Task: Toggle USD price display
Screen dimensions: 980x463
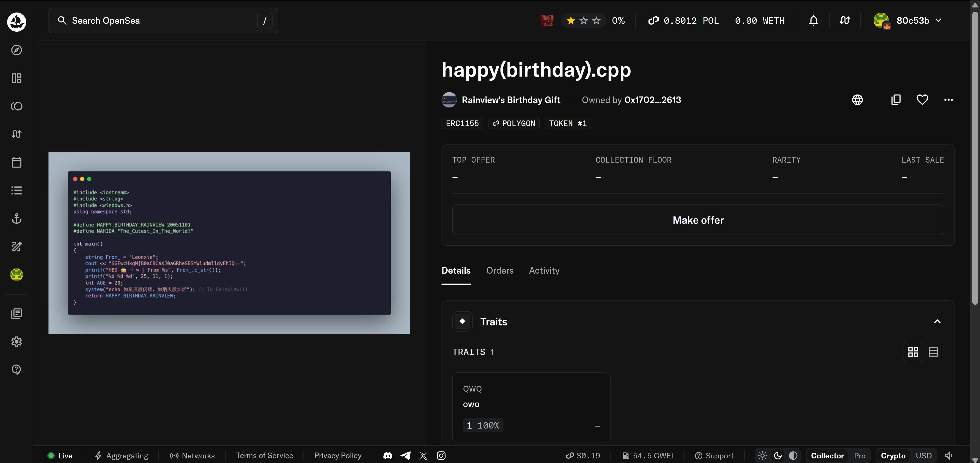Action: point(923,455)
